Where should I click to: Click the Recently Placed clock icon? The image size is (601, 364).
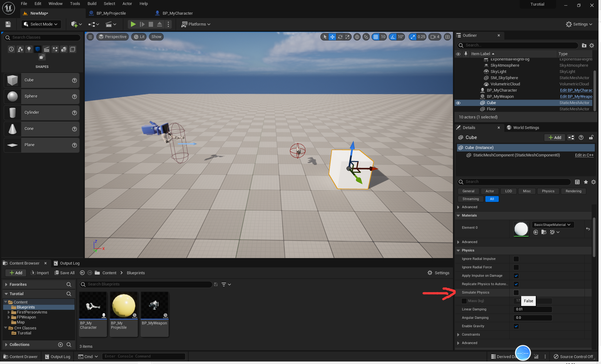click(11, 49)
